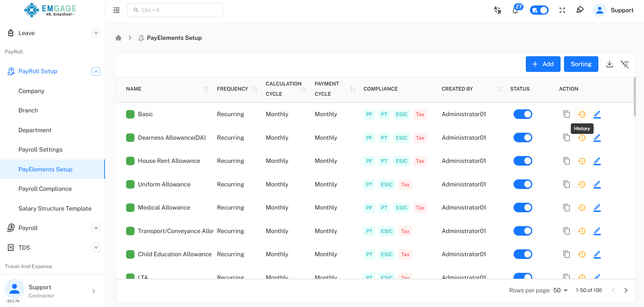Go to home via the breadcrumb icon
This screenshot has height=307, width=644.
click(119, 38)
